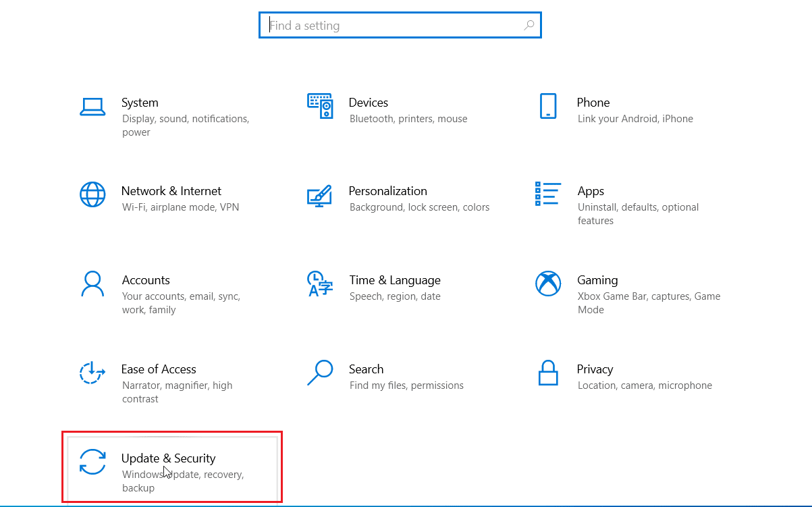Screen dimensions: 812x507
Task: Click the Gaming Xbox icon
Action: click(548, 284)
